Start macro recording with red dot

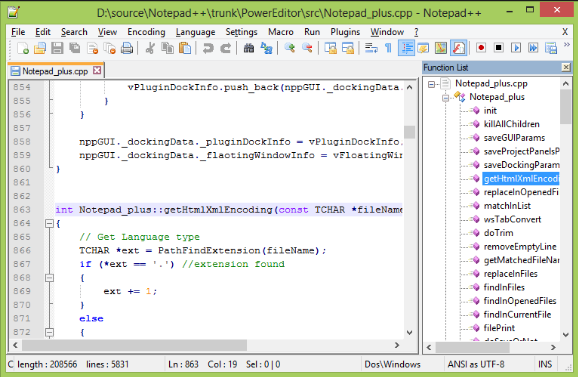481,48
